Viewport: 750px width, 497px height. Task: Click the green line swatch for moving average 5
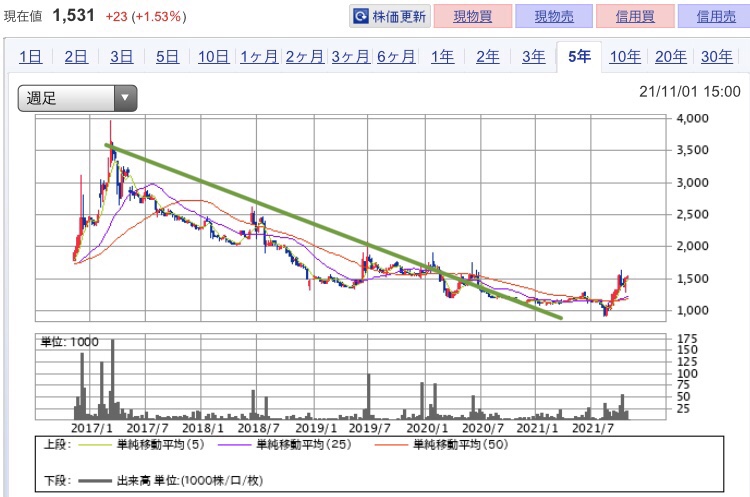(x=95, y=445)
